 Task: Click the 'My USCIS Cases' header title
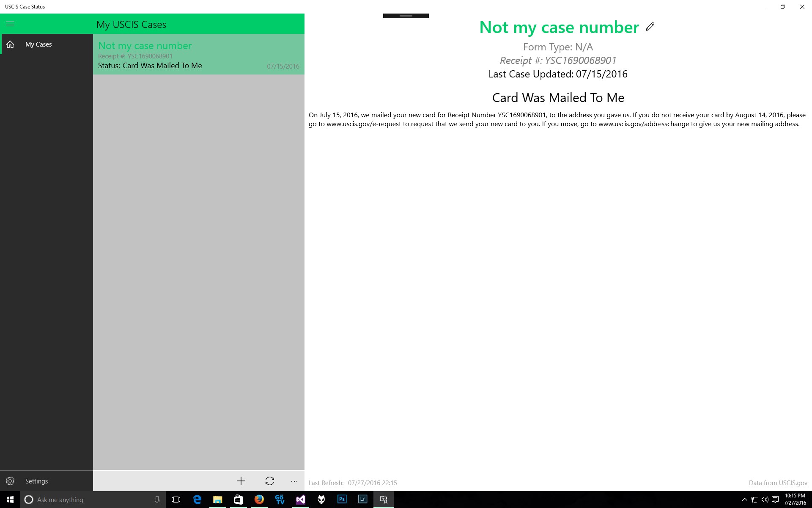(131, 25)
